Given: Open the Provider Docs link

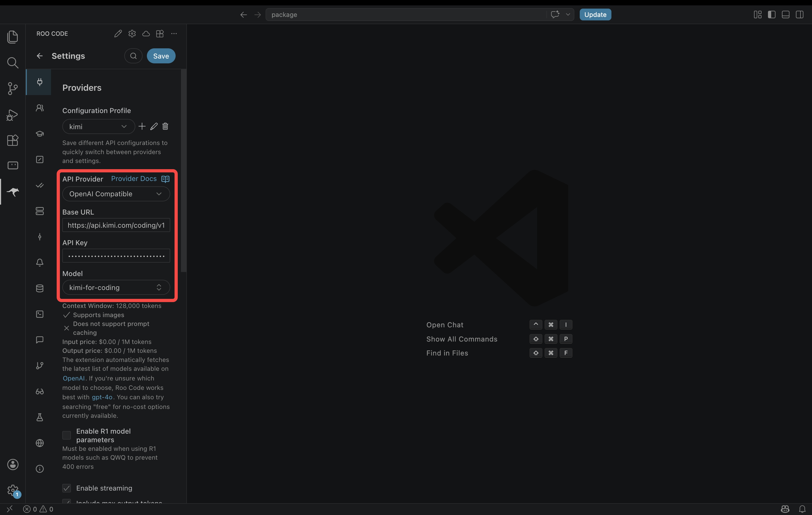Looking at the screenshot, I should [134, 178].
